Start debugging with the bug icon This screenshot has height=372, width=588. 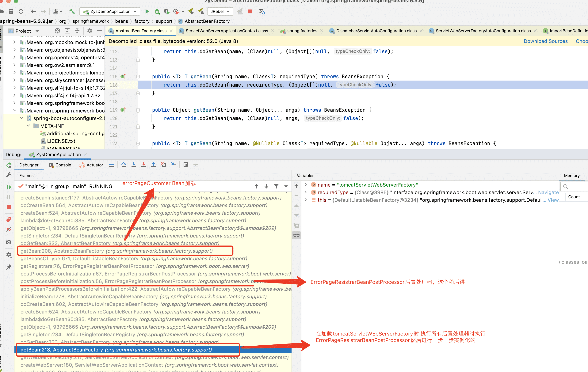pos(157,11)
